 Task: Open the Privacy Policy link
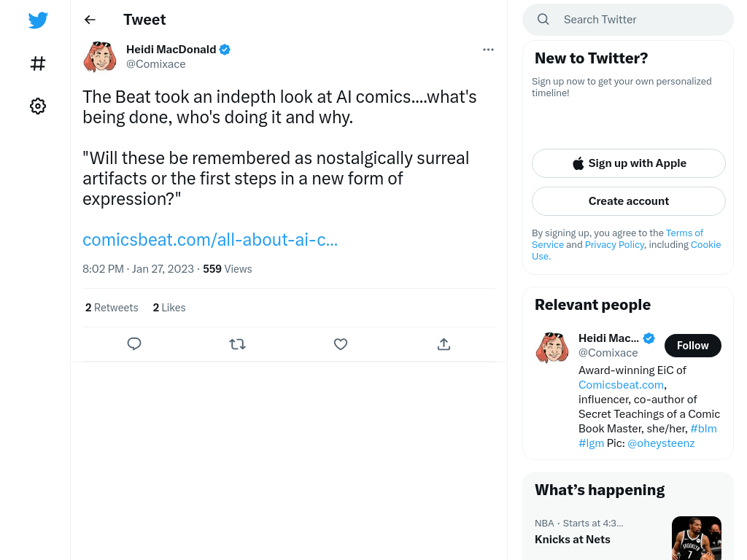coord(614,245)
